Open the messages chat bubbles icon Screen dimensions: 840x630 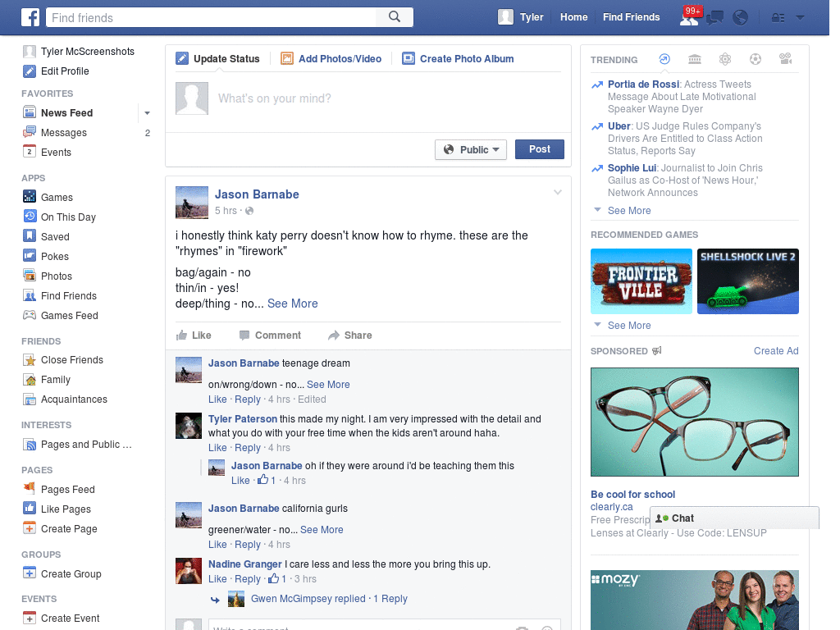(x=714, y=18)
